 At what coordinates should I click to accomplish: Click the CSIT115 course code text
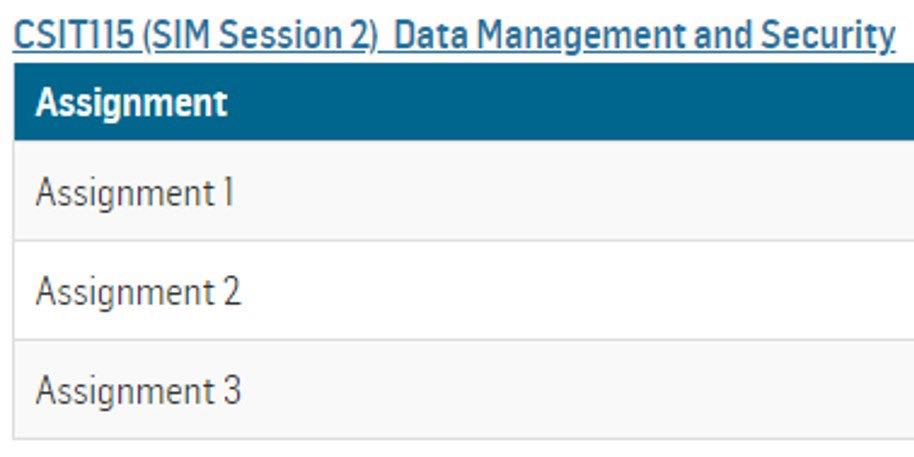point(73,35)
